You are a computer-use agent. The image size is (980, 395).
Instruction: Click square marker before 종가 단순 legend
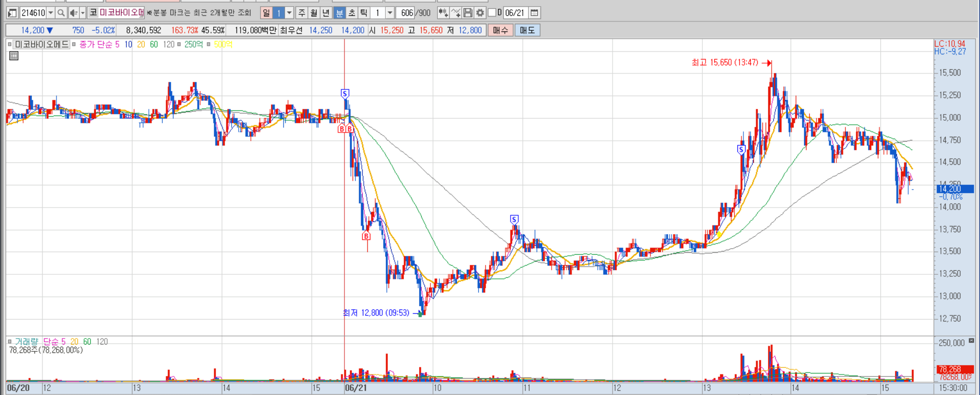point(74,45)
